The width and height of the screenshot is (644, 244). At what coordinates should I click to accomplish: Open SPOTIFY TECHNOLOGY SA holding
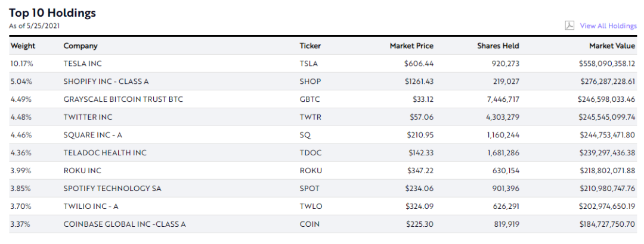112,188
